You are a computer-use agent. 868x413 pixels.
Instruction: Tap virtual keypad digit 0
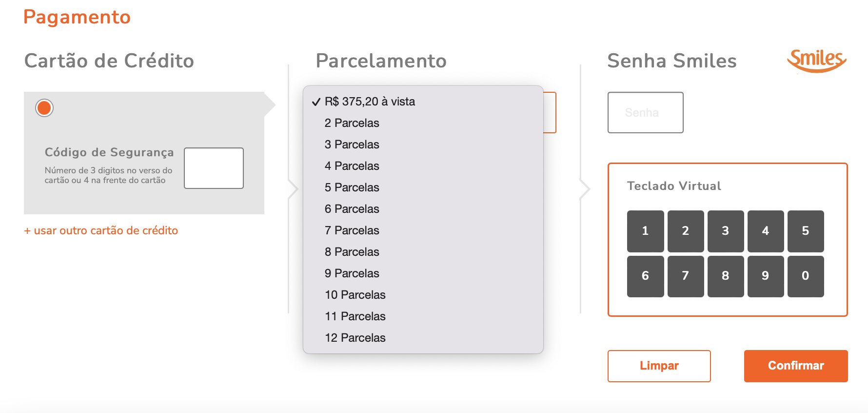pyautogui.click(x=806, y=276)
